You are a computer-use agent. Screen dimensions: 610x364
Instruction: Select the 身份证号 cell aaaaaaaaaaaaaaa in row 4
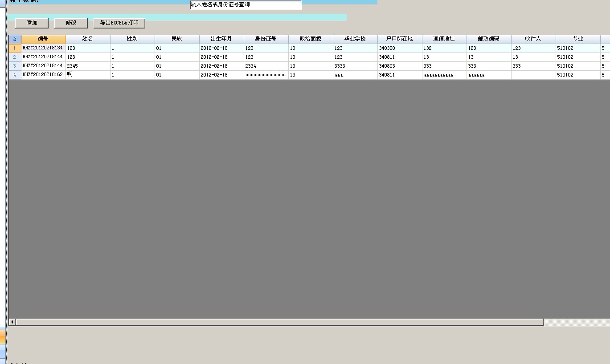click(x=266, y=75)
